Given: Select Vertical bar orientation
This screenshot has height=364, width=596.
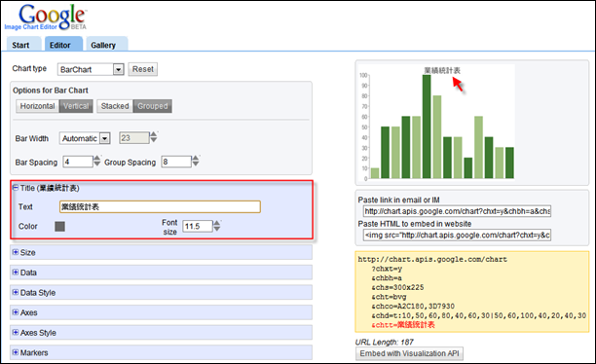Looking at the screenshot, I should coord(76,106).
